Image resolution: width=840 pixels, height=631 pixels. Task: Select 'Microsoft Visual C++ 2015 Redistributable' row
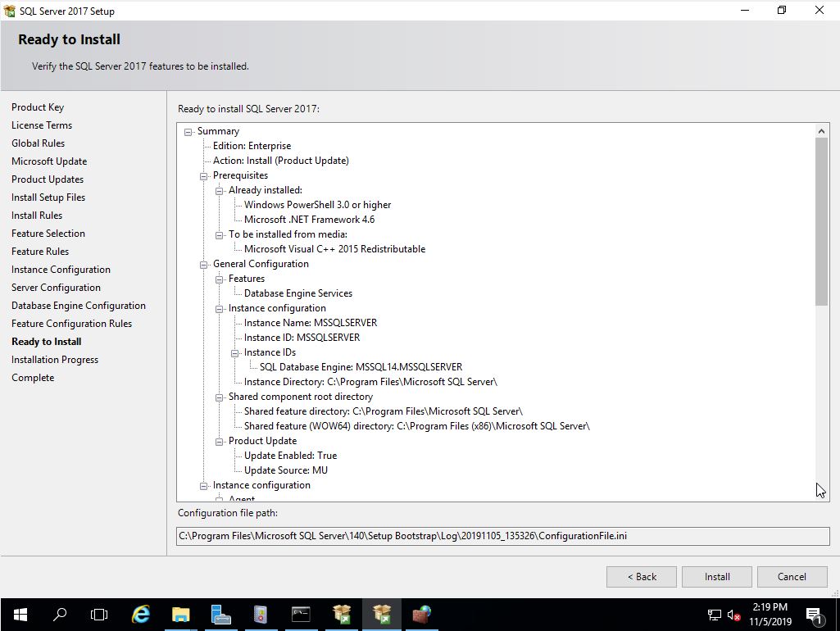pyautogui.click(x=335, y=248)
